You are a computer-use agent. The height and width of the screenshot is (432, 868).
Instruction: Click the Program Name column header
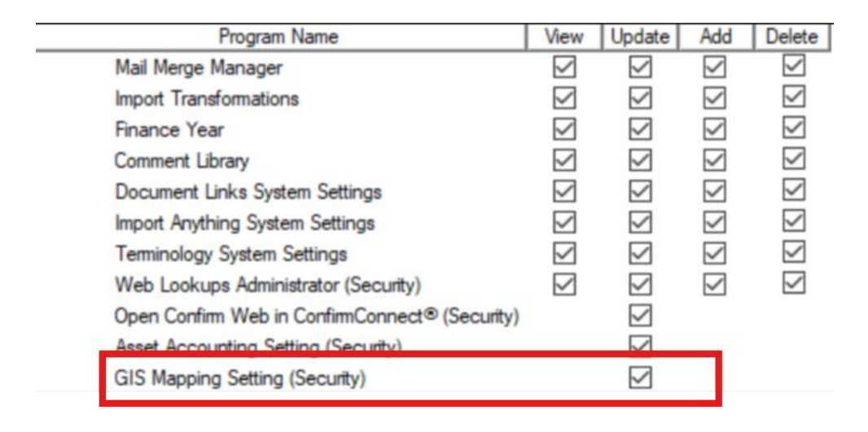(x=278, y=37)
